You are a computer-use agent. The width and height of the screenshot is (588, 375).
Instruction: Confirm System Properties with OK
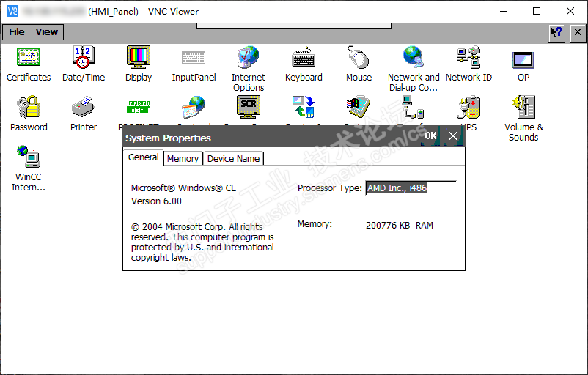click(430, 135)
